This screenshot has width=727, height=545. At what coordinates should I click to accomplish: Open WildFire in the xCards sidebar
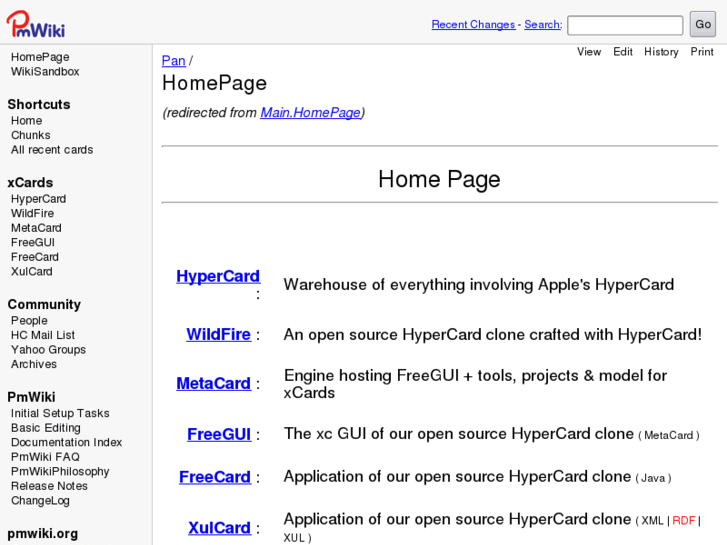point(32,213)
